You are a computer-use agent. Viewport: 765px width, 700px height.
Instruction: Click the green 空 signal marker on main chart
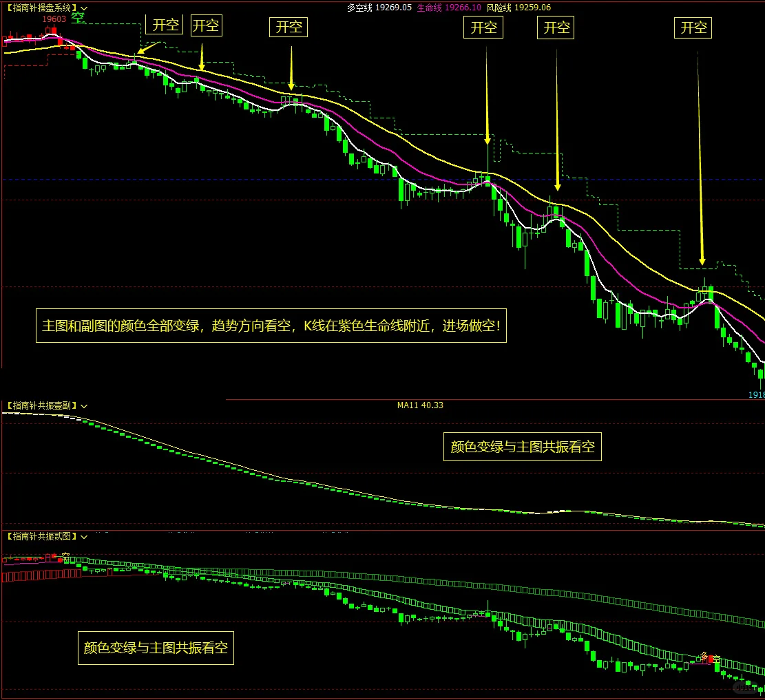(78, 18)
